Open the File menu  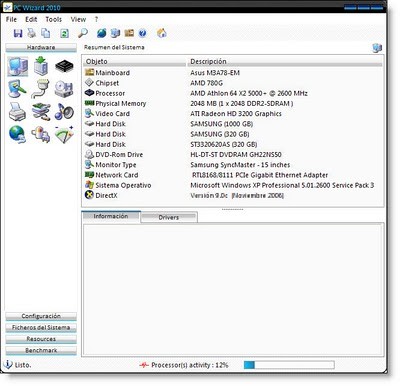(11, 19)
